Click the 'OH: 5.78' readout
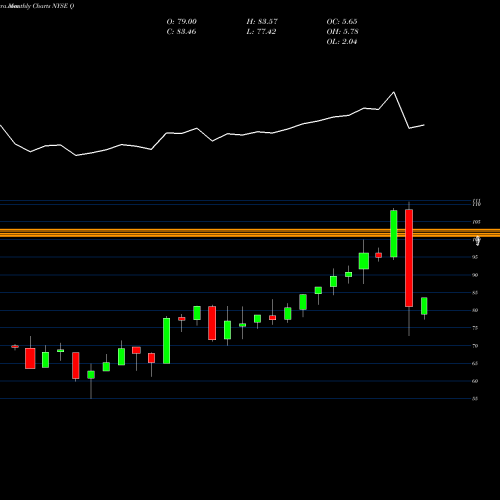Viewport: 500px width, 500px height. point(343,32)
